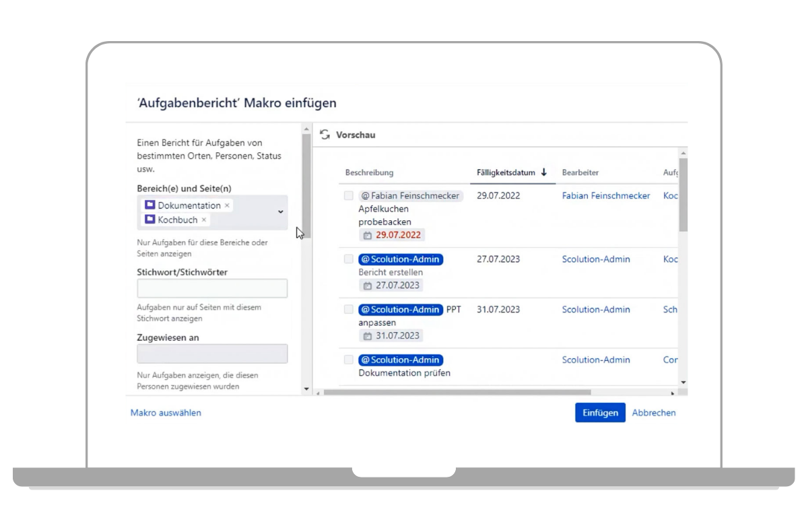Click the Stichwort/Stichwörter input field
The image size is (808, 532).
[x=212, y=288]
